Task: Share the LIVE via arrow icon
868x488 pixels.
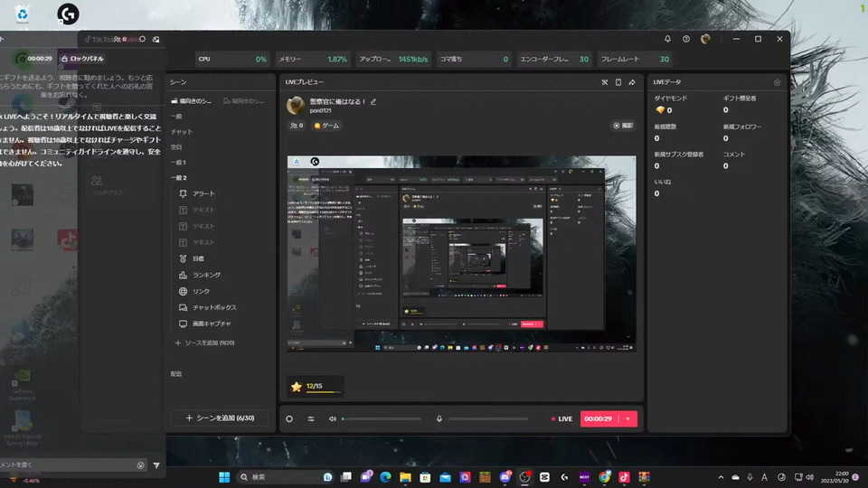Action: click(632, 82)
